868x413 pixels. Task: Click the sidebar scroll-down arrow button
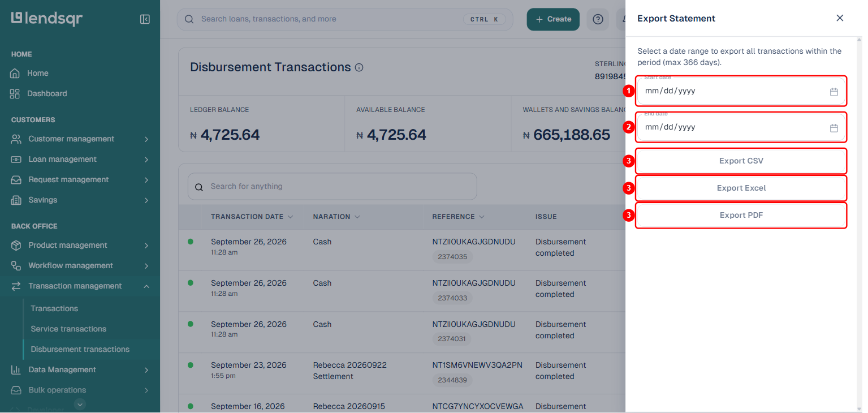pyautogui.click(x=80, y=404)
